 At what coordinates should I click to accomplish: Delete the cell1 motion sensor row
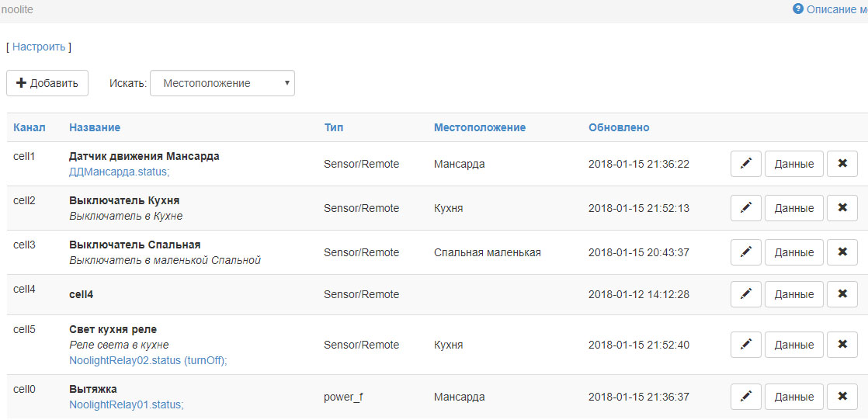[x=842, y=164]
